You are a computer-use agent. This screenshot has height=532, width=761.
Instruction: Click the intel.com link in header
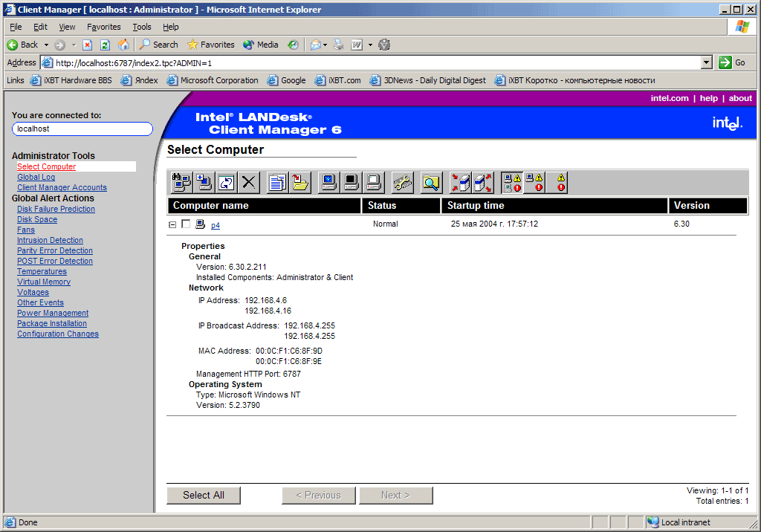point(670,98)
